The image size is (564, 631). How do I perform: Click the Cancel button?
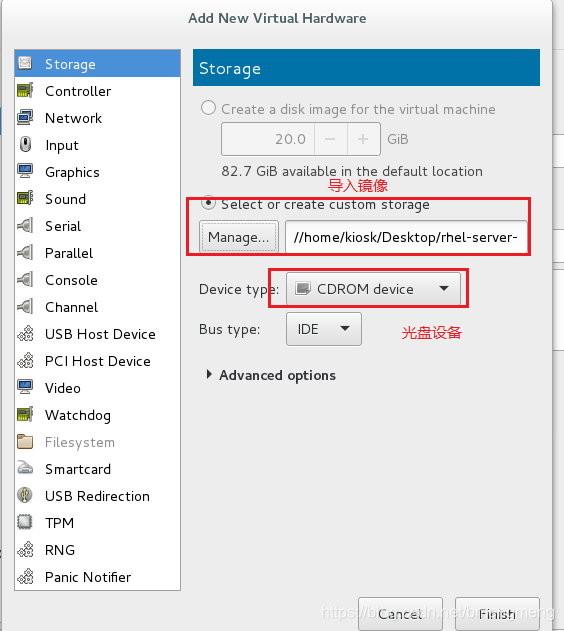point(400,614)
